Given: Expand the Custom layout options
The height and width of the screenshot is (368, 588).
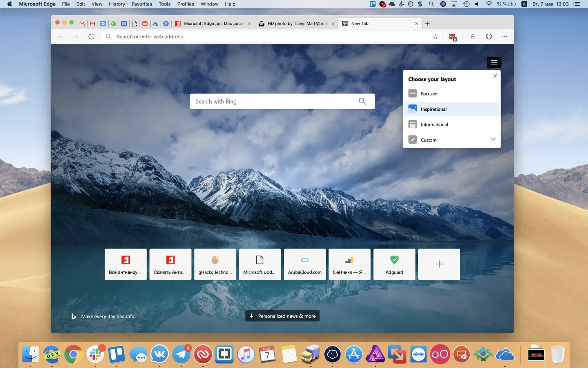Looking at the screenshot, I should tap(493, 139).
